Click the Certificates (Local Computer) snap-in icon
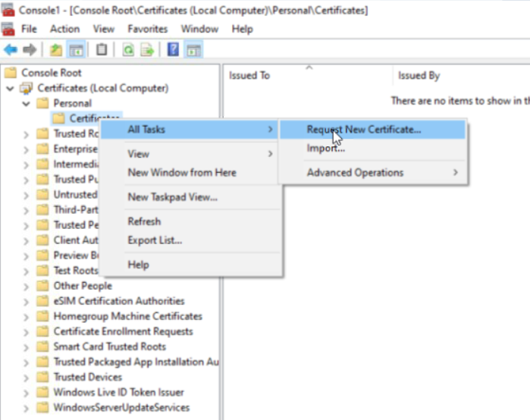The image size is (530, 420). coord(26,88)
